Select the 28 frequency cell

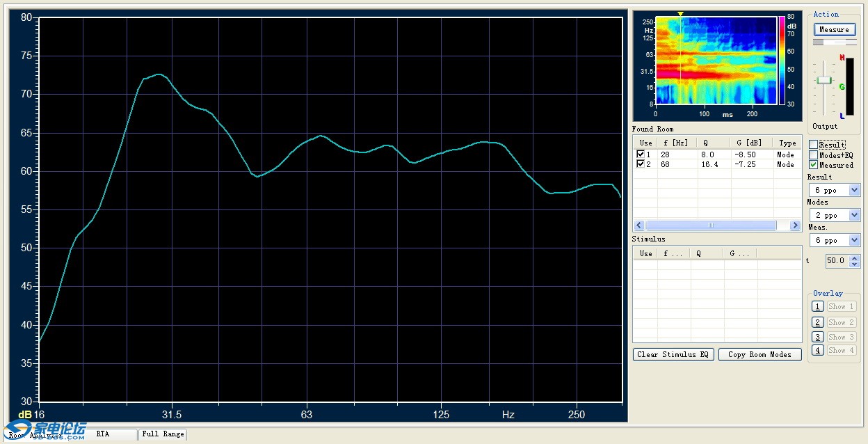coord(677,154)
